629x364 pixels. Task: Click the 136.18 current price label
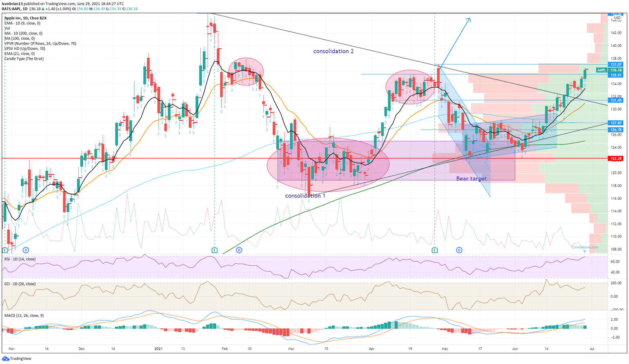click(x=616, y=70)
